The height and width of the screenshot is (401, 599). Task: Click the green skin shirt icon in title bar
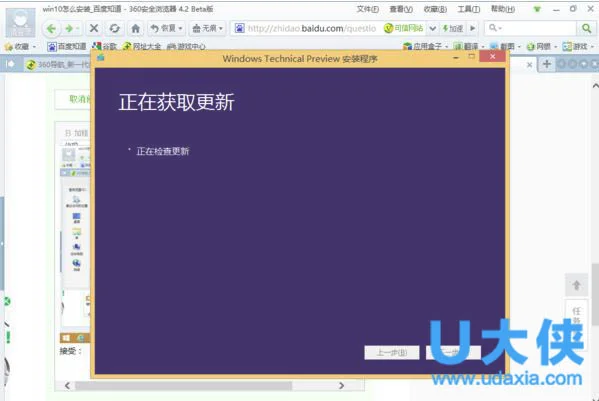pyautogui.click(x=537, y=9)
